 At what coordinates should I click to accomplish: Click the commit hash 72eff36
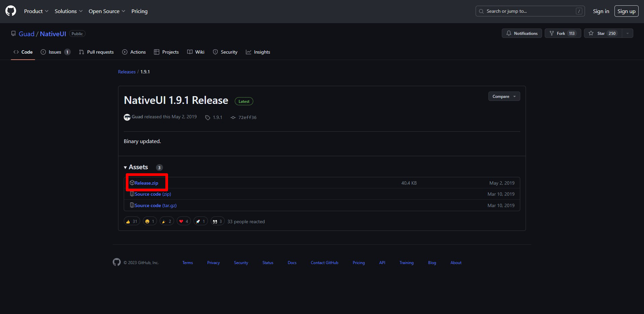(247, 118)
